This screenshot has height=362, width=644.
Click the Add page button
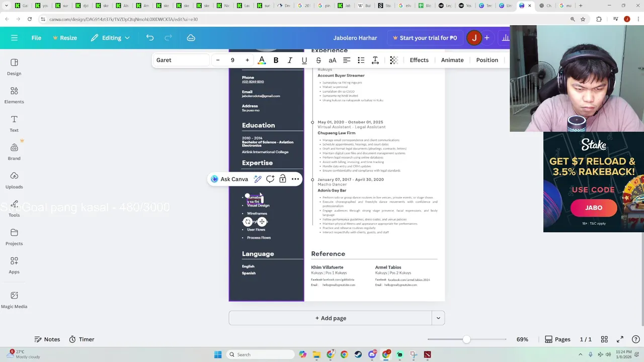tap(331, 318)
